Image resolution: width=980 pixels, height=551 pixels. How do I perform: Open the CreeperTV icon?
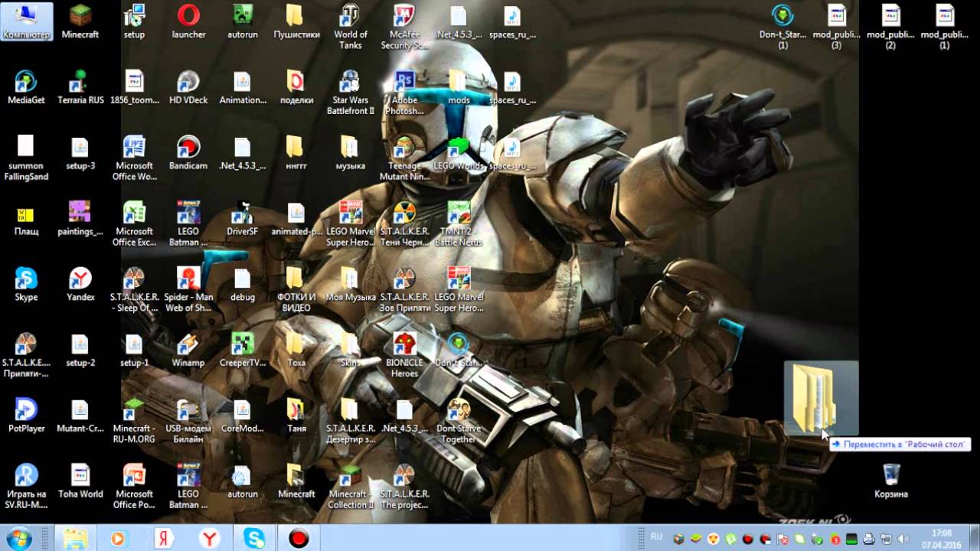pos(243,351)
